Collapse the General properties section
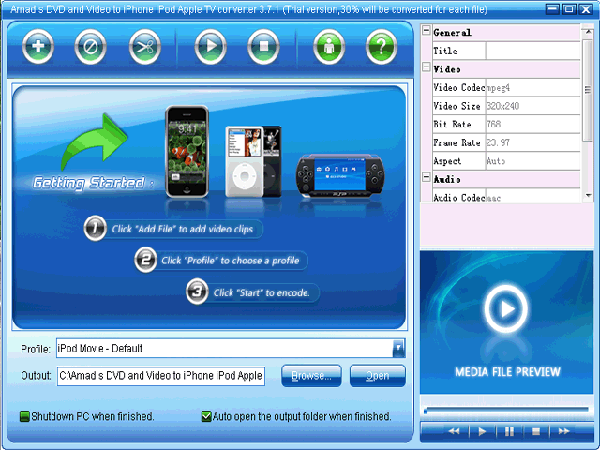Image resolution: width=600 pixels, height=450 pixels. (426, 30)
